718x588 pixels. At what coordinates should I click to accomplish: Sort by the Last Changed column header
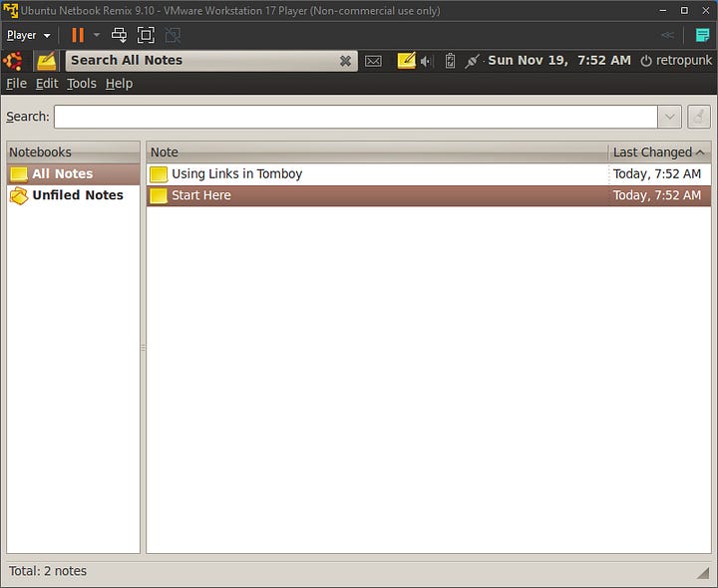click(x=659, y=151)
